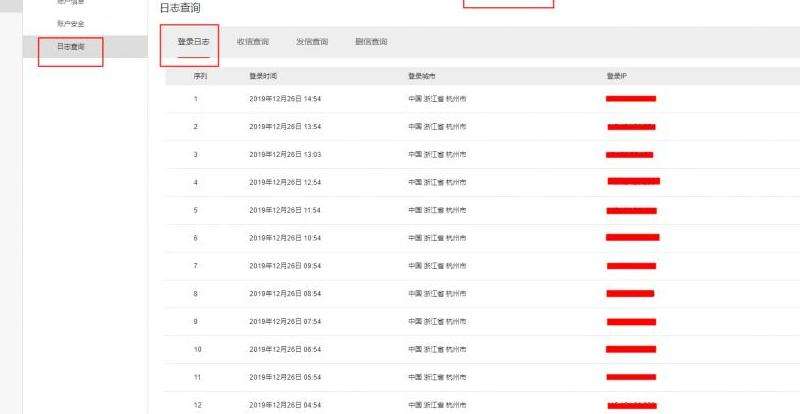Image resolution: width=800 pixels, height=414 pixels.
Task: Click the redacted IP in row 1
Action: pos(631,99)
